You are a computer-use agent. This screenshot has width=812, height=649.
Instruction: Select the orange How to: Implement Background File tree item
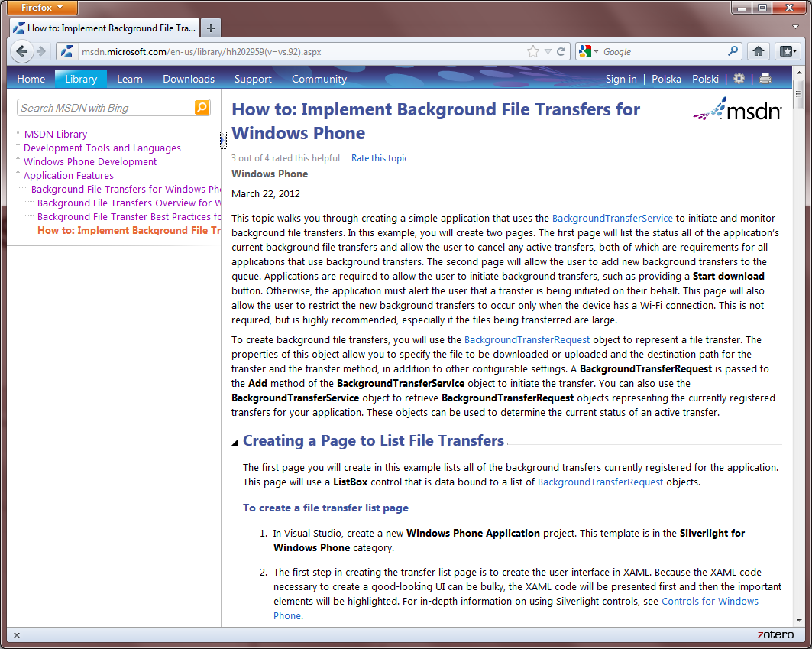coord(129,231)
